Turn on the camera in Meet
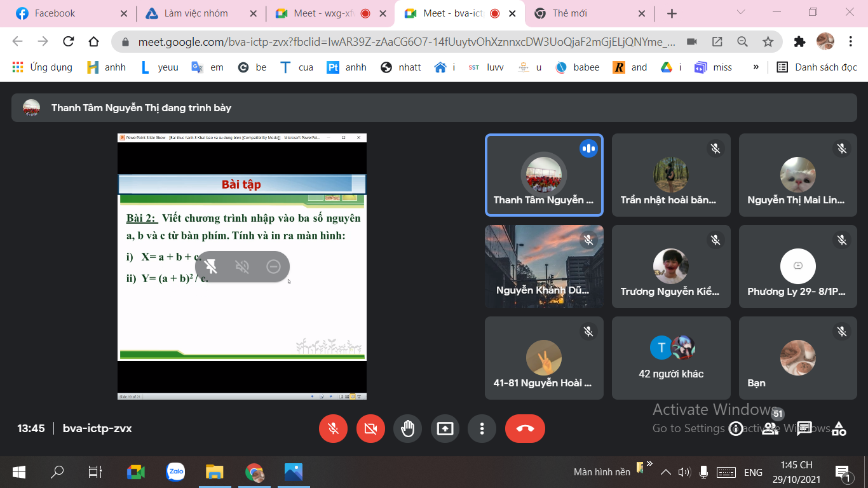This screenshot has width=868, height=488. 370,429
